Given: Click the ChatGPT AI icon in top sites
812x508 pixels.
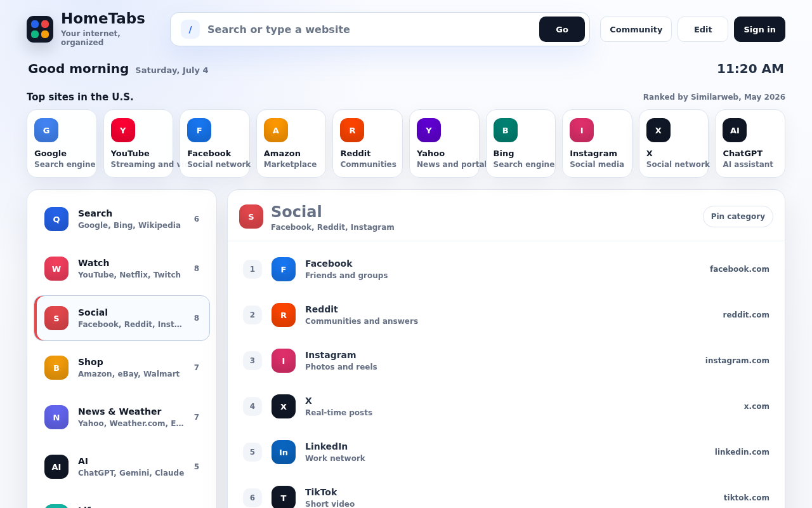Looking at the screenshot, I should point(735,130).
